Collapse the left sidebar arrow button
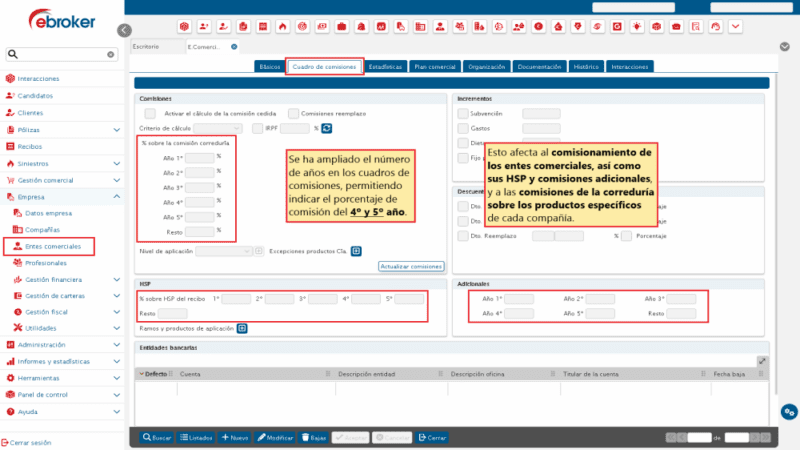Image resolution: width=800 pixels, height=450 pixels. tap(124, 31)
